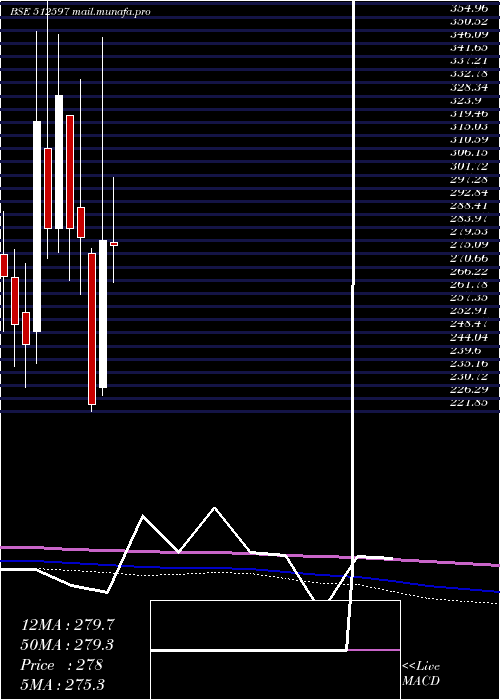
Task: Click the 346.09 price axis label
Action: point(469,34)
